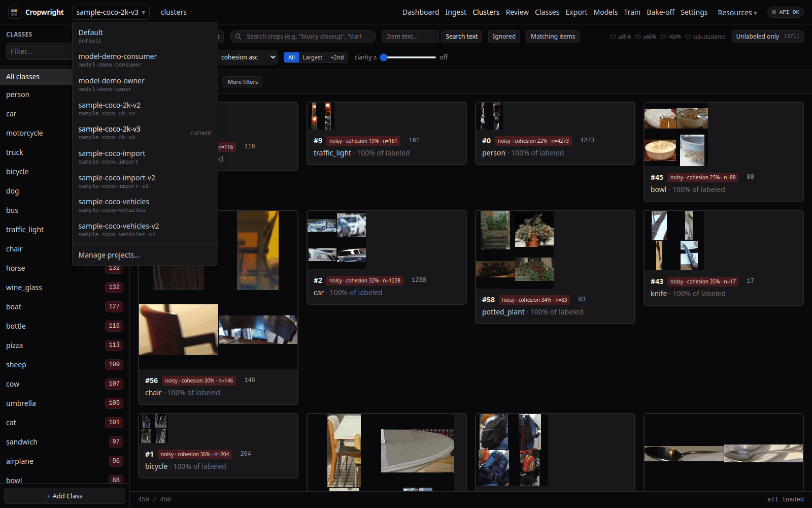Screen dimensions: 812x508
Task: Click the Matching items button
Action: click(x=553, y=37)
